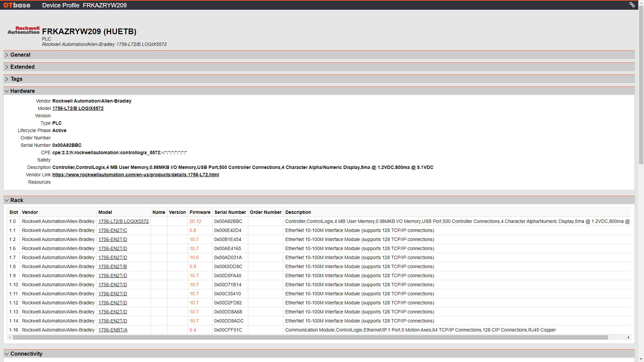Screen dimensions: 644x362
Task: Select serial number 0x00AE4165
Action: [227, 248]
